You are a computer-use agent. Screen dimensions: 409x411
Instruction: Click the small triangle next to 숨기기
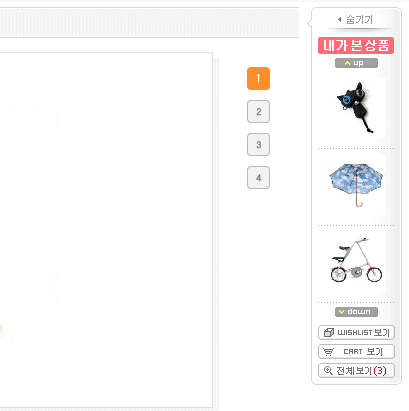[340, 19]
